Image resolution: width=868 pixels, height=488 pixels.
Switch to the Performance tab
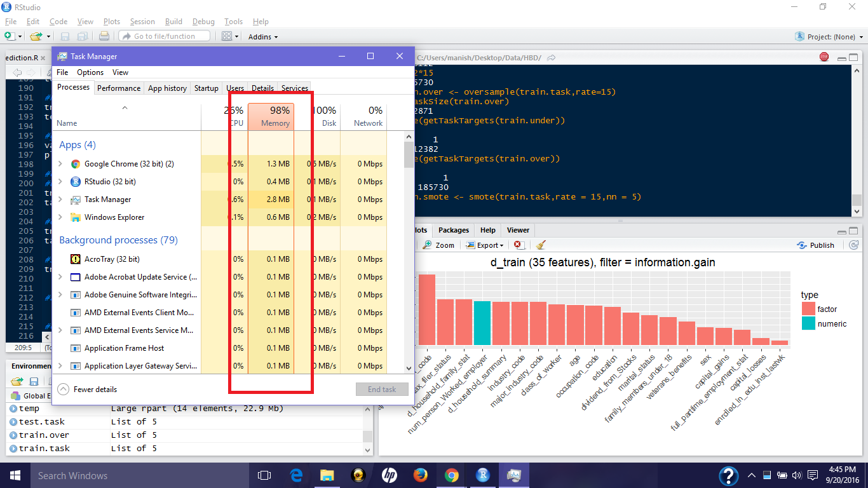click(119, 88)
